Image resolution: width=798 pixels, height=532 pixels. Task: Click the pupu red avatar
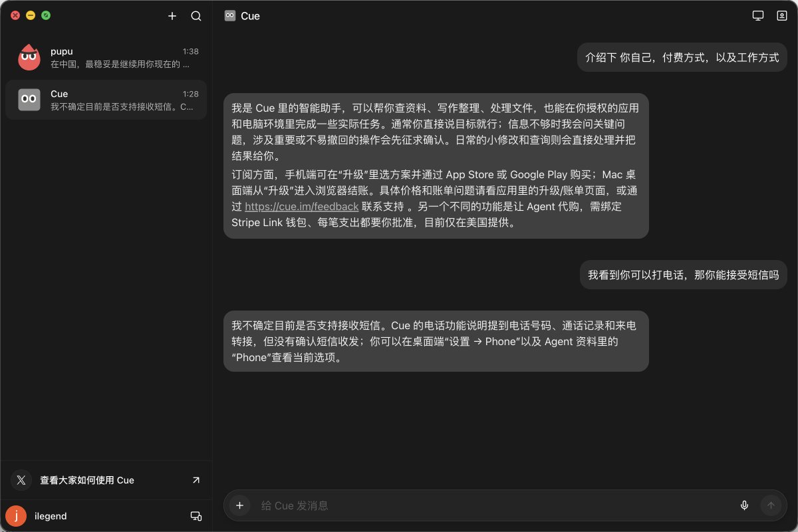pyautogui.click(x=29, y=58)
